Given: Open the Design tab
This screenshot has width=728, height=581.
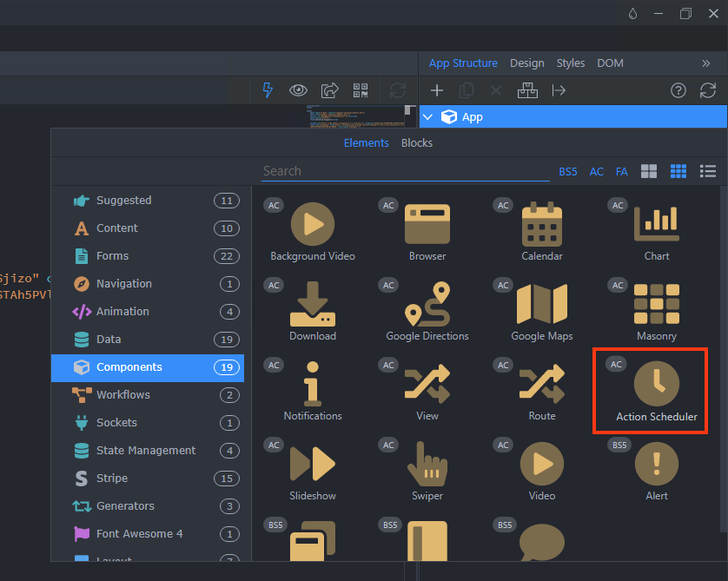Looking at the screenshot, I should click(527, 63).
